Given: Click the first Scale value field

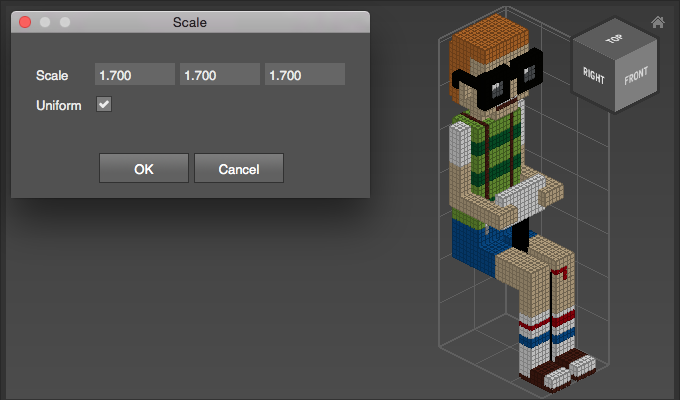Looking at the screenshot, I should [134, 75].
